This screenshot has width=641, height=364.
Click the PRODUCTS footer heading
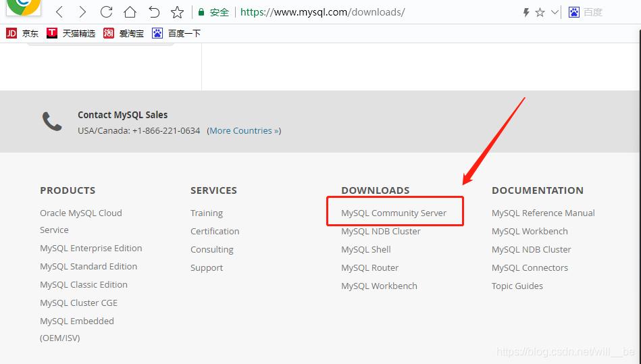(x=68, y=190)
